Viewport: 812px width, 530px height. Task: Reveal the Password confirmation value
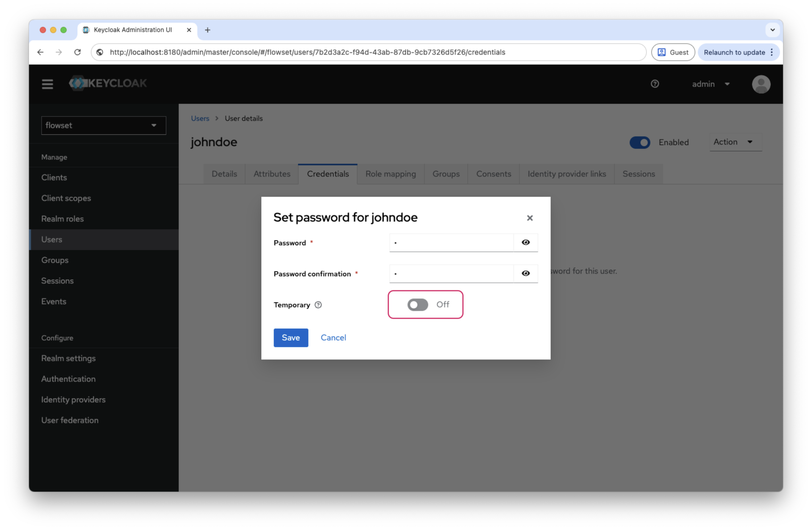(525, 273)
